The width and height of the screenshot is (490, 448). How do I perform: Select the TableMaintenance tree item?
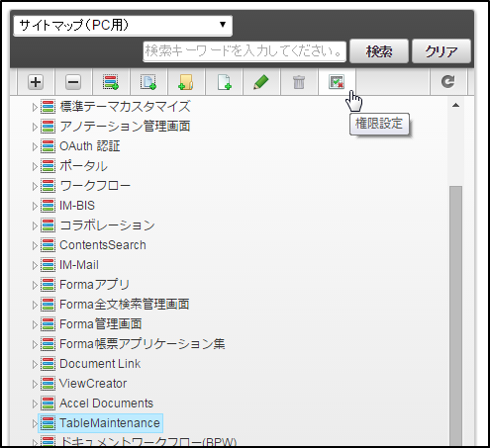tap(110, 423)
